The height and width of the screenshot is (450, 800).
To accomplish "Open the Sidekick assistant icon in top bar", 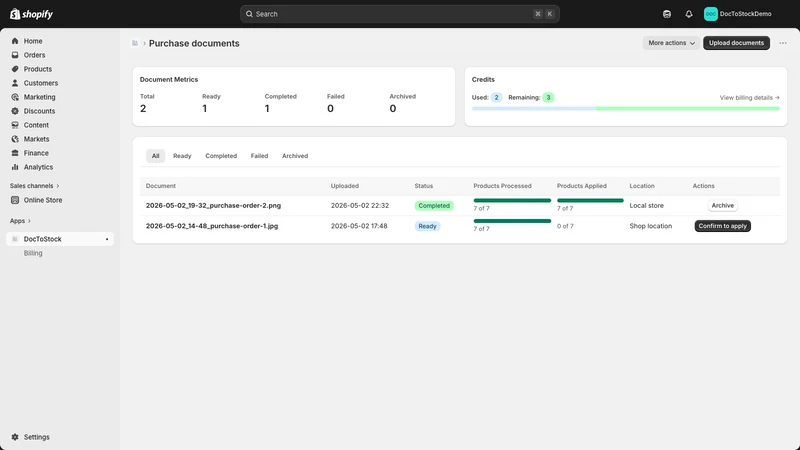I will 666,14.
